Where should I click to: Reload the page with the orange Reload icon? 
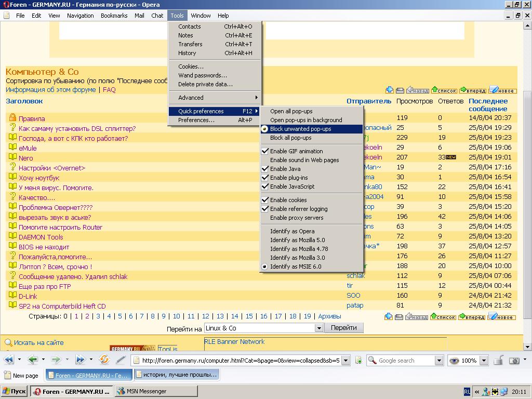click(x=104, y=360)
